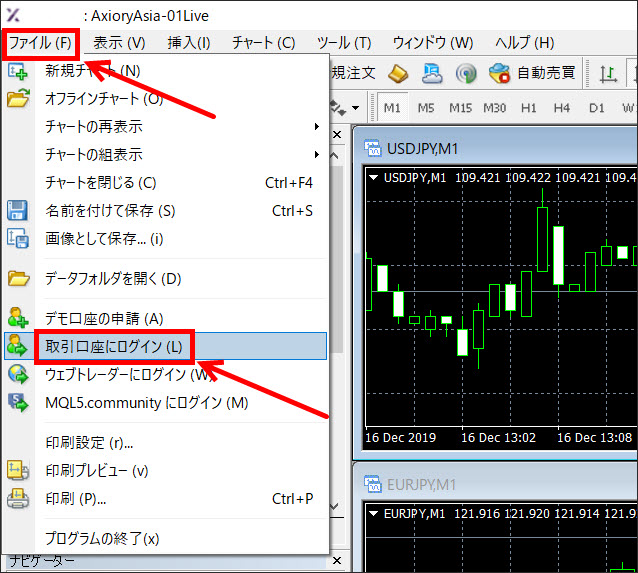The image size is (638, 573).
Task: Select the M1 timeframe button
Action: tap(392, 107)
